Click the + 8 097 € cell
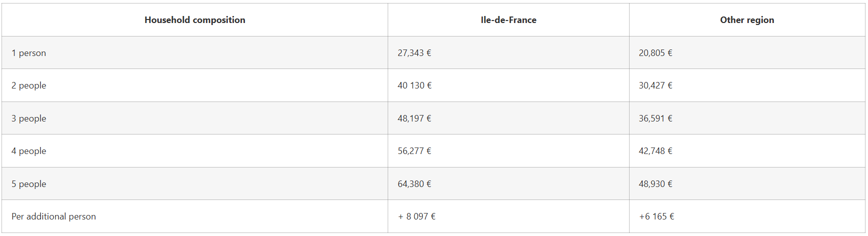868x236 pixels. pos(417,216)
